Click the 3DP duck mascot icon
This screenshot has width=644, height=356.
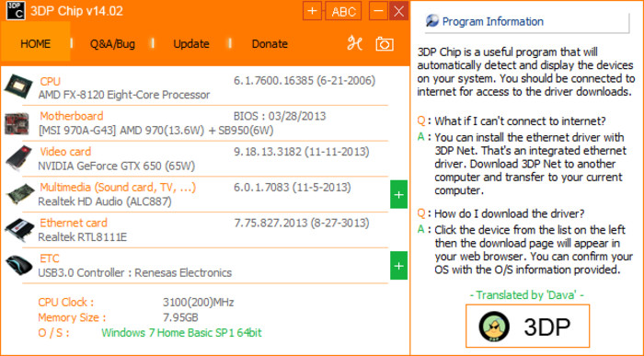494,327
